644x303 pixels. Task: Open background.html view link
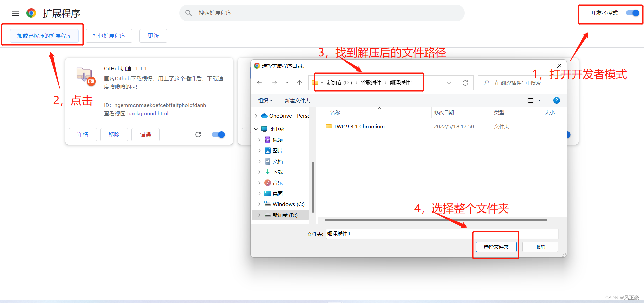tap(148, 113)
